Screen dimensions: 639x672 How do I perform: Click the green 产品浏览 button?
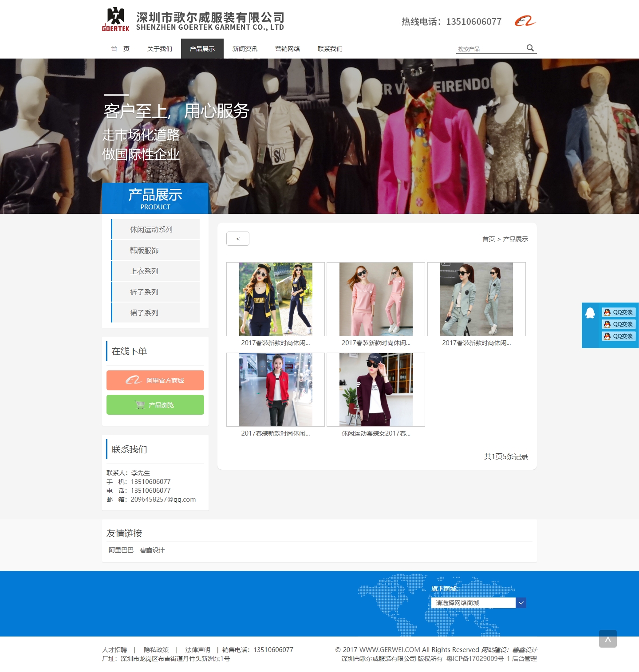click(155, 405)
